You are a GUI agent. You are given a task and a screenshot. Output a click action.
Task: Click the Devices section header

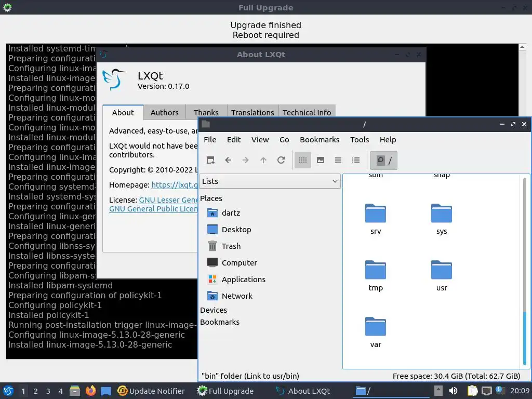214,310
